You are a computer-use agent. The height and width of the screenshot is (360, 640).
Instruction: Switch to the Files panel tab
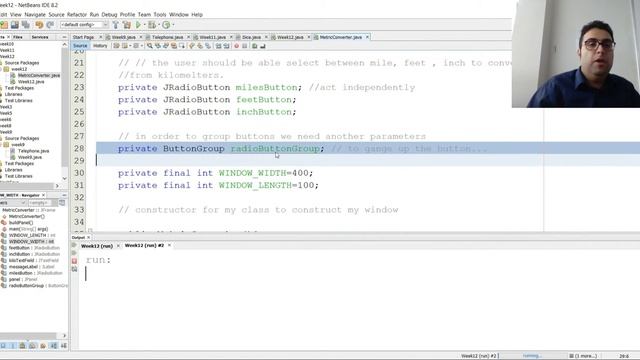click(18, 37)
